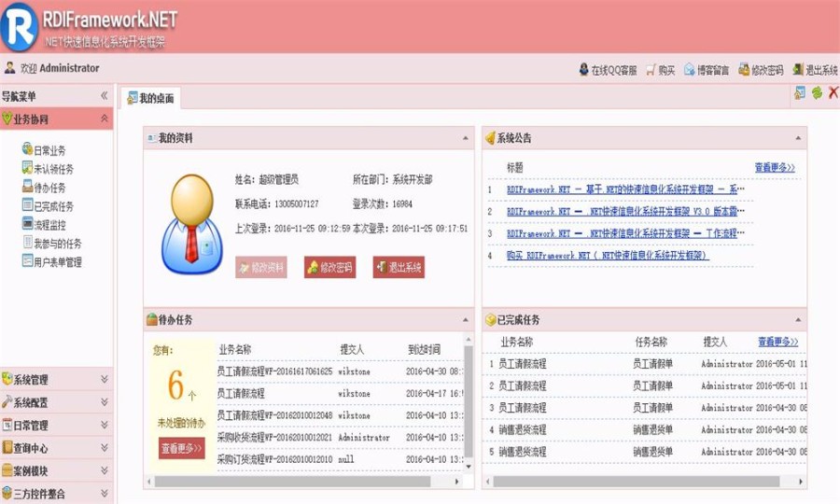The width and height of the screenshot is (840, 504).
Task: Collapse the 已完成任务 panel header arrow
Action: click(798, 320)
